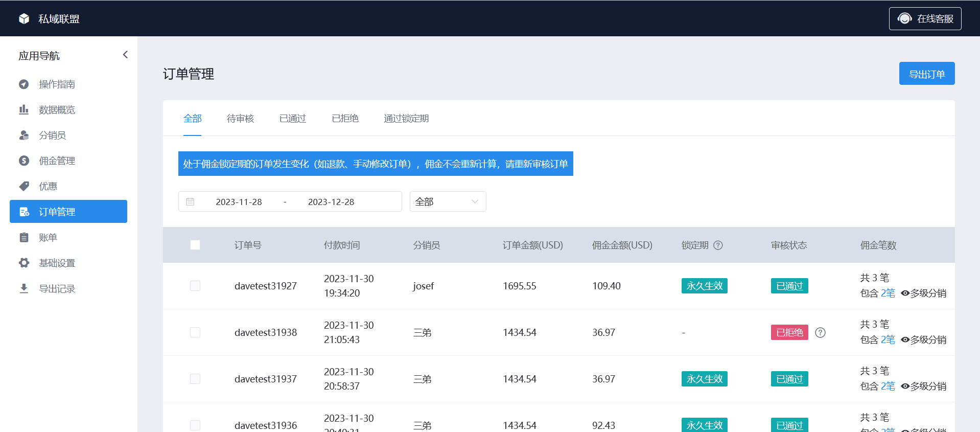This screenshot has width=980, height=432.
Task: Click the 订单金额(USD) column header
Action: (533, 245)
